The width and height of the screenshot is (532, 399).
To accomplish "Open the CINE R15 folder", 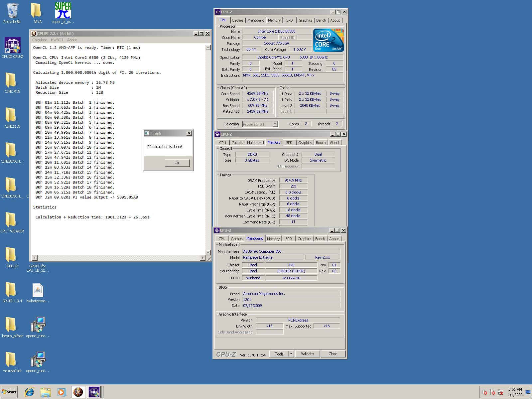I will (x=12, y=83).
